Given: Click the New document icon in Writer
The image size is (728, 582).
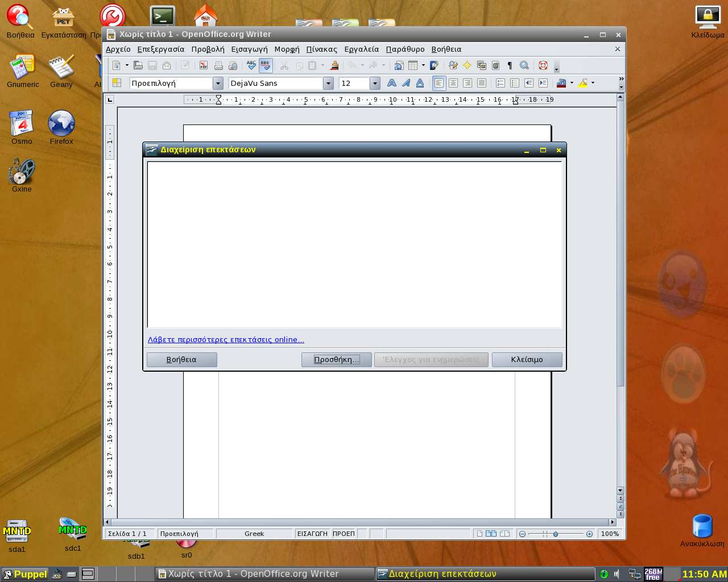Looking at the screenshot, I should [117, 65].
